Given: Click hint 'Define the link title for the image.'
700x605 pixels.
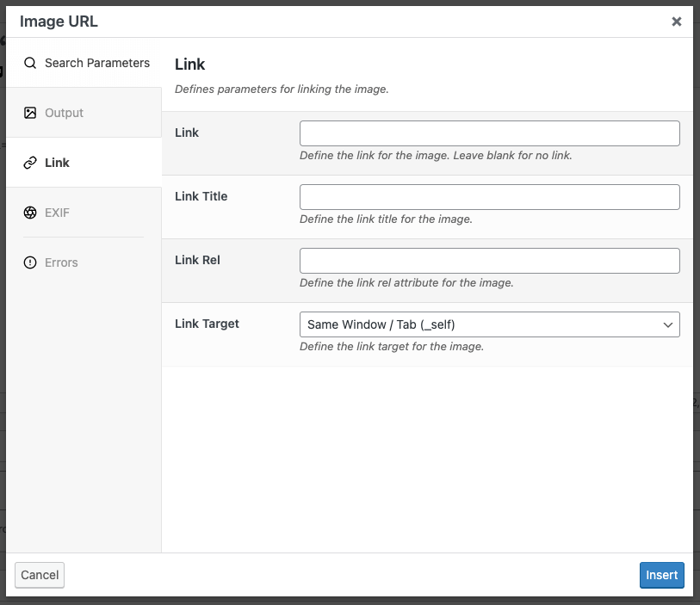Looking at the screenshot, I should [386, 219].
